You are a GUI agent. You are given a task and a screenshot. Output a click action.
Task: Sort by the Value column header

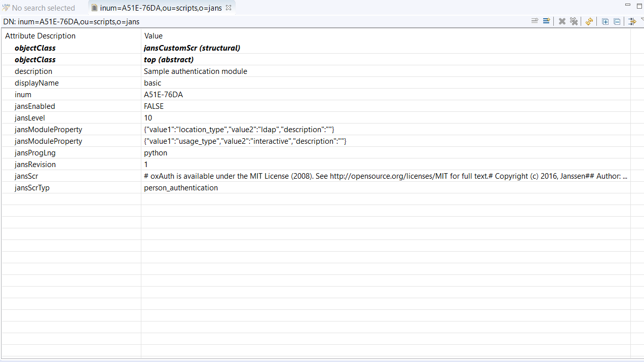tap(154, 35)
